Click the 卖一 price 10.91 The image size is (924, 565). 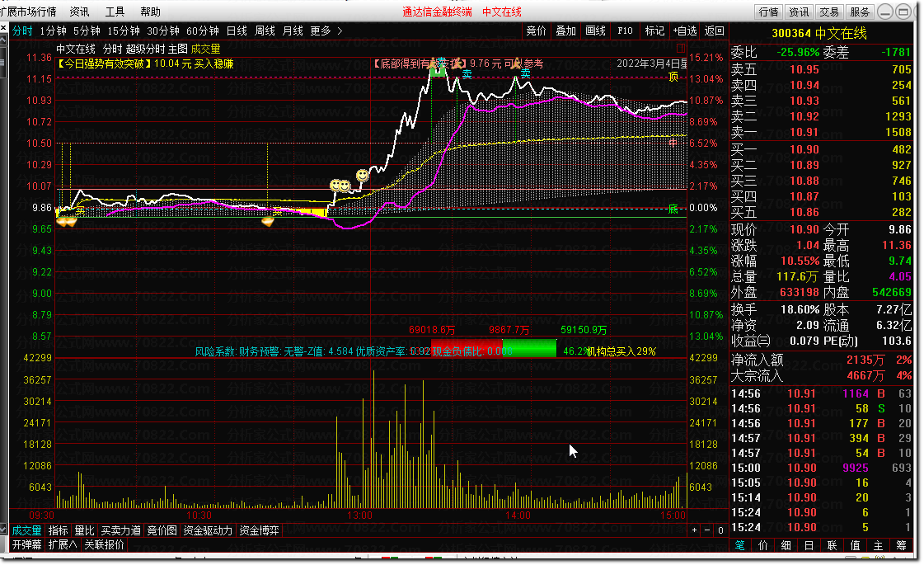pyautogui.click(x=804, y=133)
